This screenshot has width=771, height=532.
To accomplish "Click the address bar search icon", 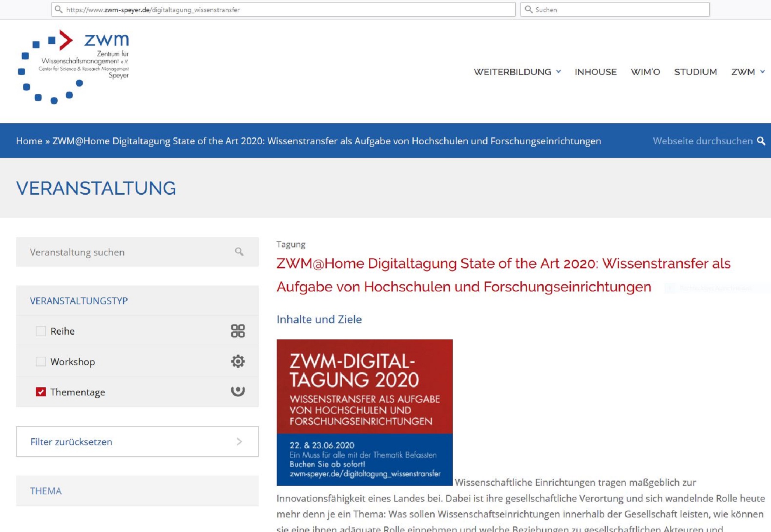I will click(59, 9).
